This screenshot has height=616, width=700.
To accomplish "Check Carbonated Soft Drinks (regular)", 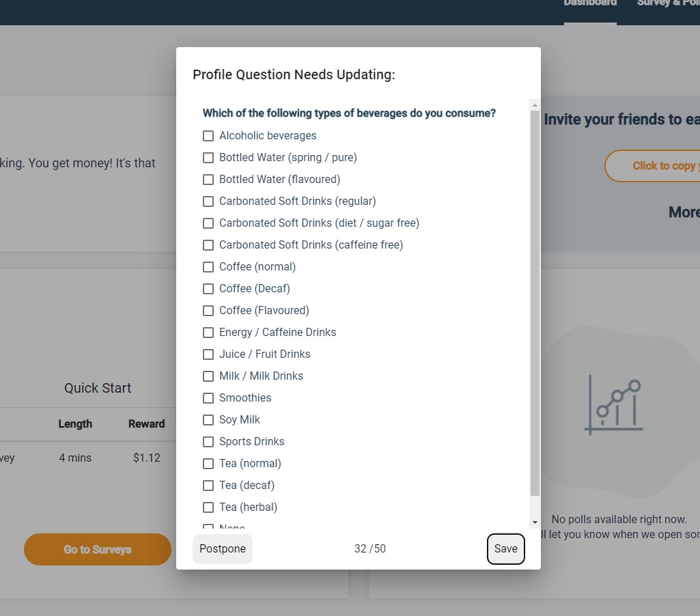I will click(208, 201).
